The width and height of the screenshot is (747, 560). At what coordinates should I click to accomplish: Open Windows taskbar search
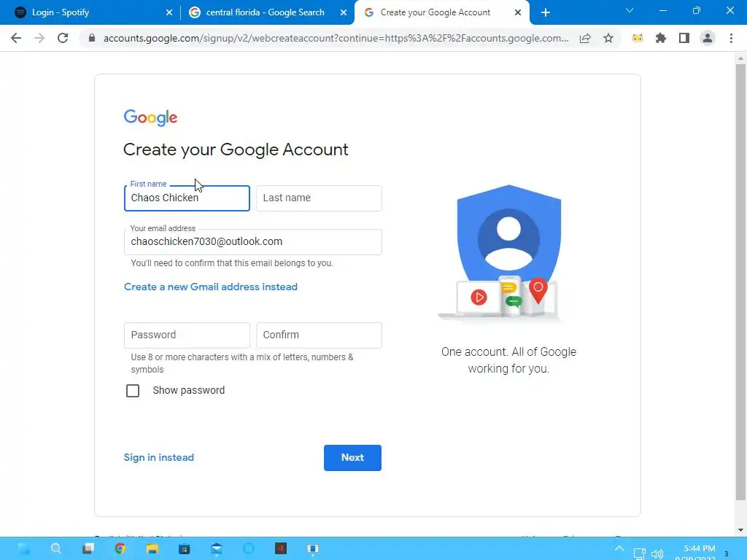coord(55,548)
